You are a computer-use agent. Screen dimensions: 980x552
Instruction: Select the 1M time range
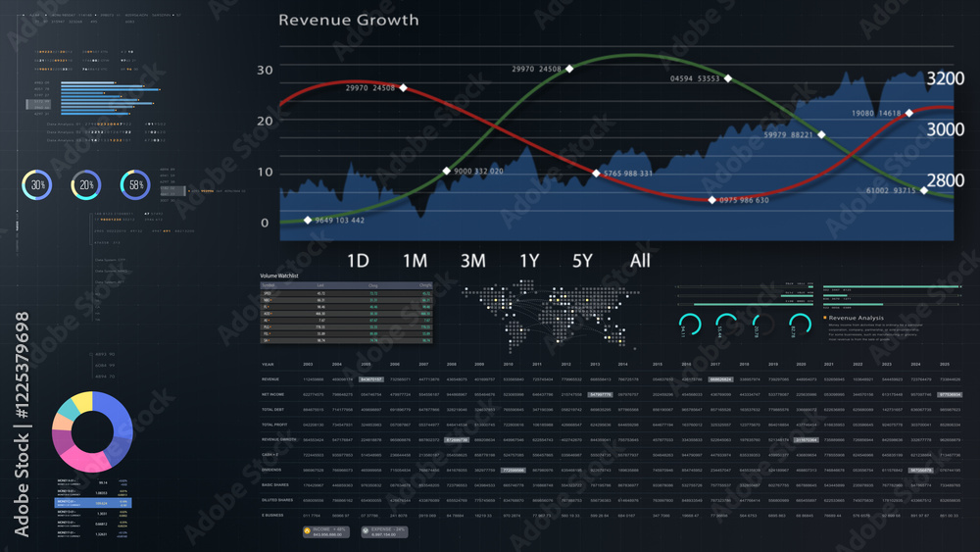tap(415, 261)
